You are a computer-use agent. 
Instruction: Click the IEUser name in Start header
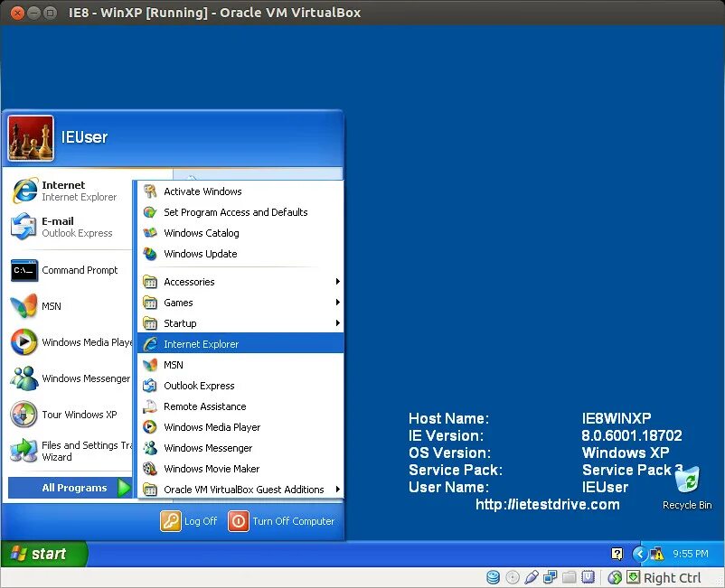click(x=84, y=137)
